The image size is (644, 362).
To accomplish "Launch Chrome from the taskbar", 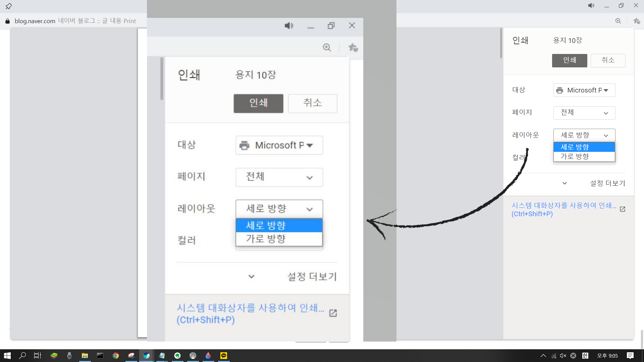I will pos(116,355).
